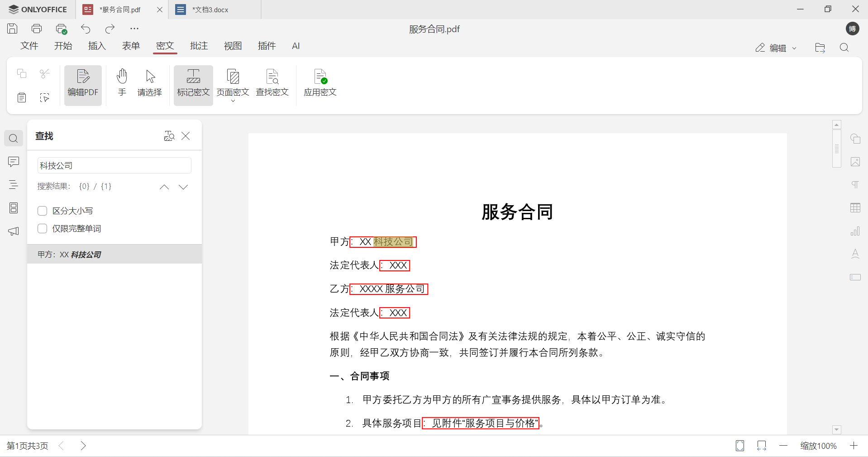
Task: Open the page thumbnails panel
Action: (x=13, y=208)
